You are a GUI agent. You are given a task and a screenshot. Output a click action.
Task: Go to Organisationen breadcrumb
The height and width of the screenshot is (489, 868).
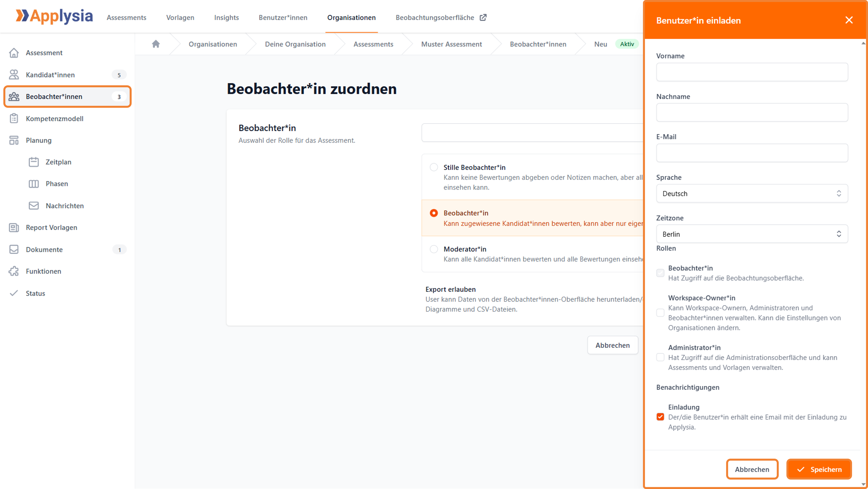(213, 44)
